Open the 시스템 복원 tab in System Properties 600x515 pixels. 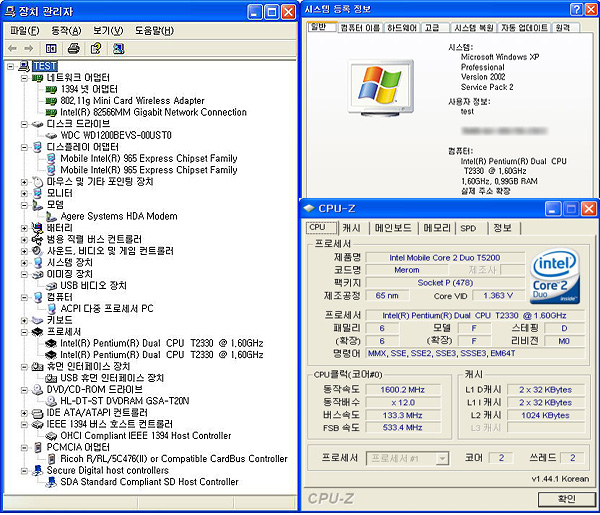coord(474,28)
